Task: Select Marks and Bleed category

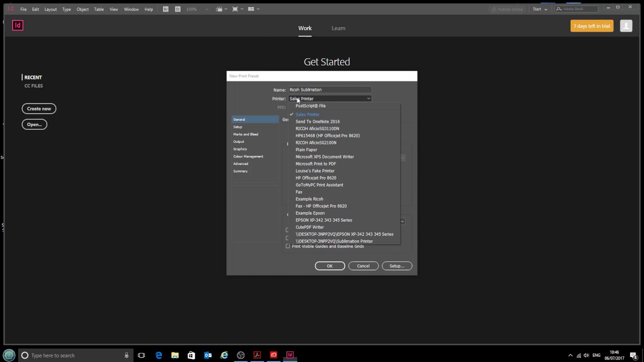Action: [255, 134]
